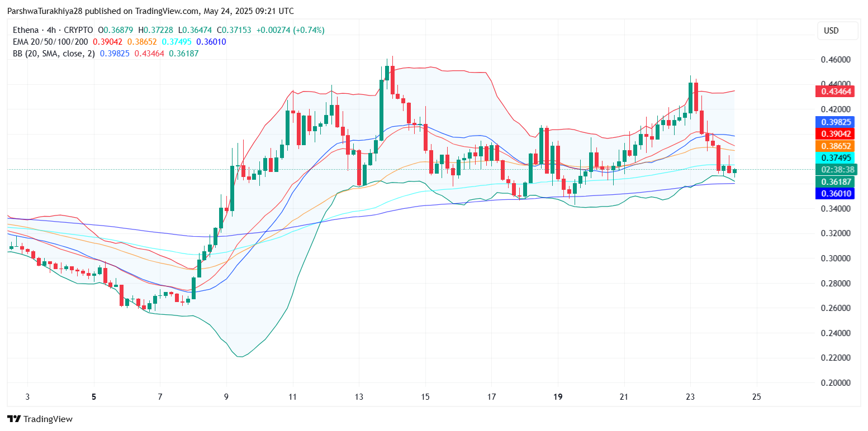Select the EMA 20/50/100/200 indicator legend
Screen dimensions: 868x431
pyautogui.click(x=49, y=42)
